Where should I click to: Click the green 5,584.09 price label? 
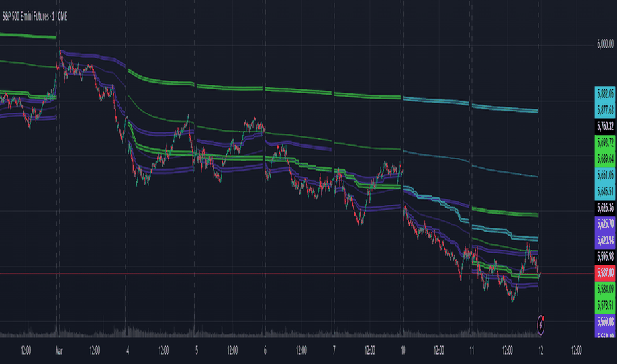tap(605, 289)
